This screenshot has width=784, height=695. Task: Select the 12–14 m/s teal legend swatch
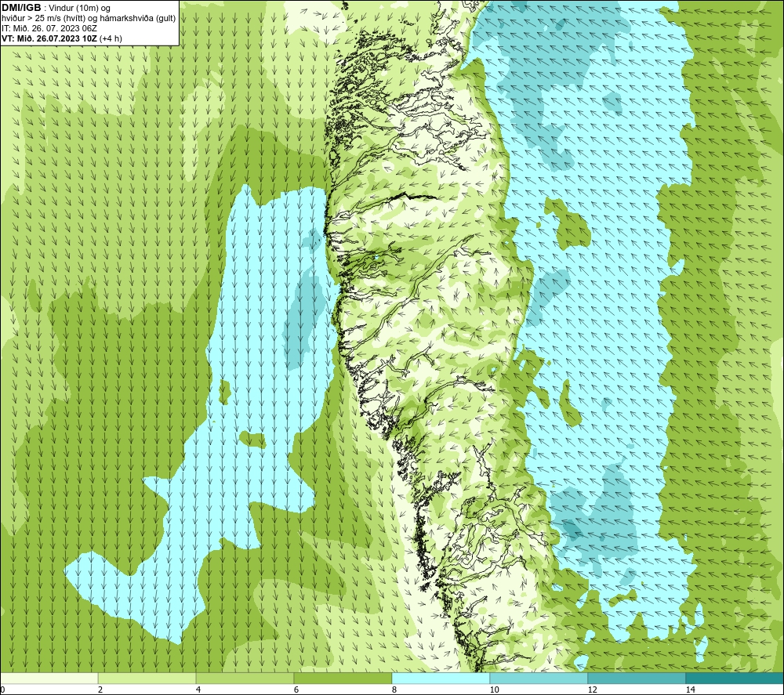coord(637,679)
